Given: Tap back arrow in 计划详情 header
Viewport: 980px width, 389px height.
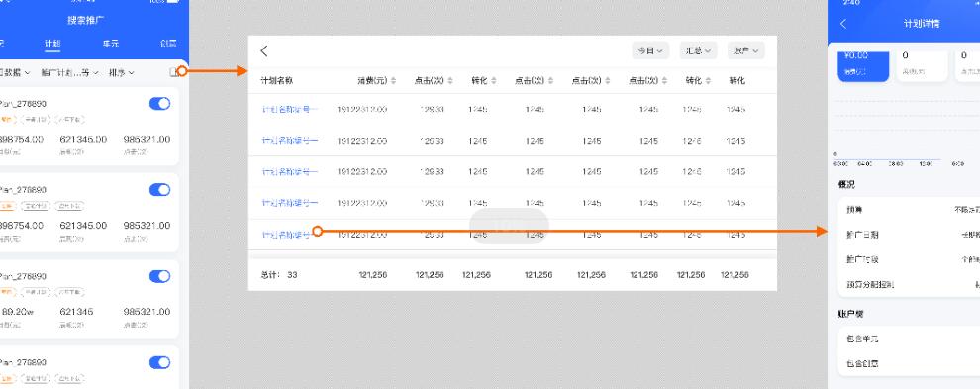Looking at the screenshot, I should pos(843,24).
